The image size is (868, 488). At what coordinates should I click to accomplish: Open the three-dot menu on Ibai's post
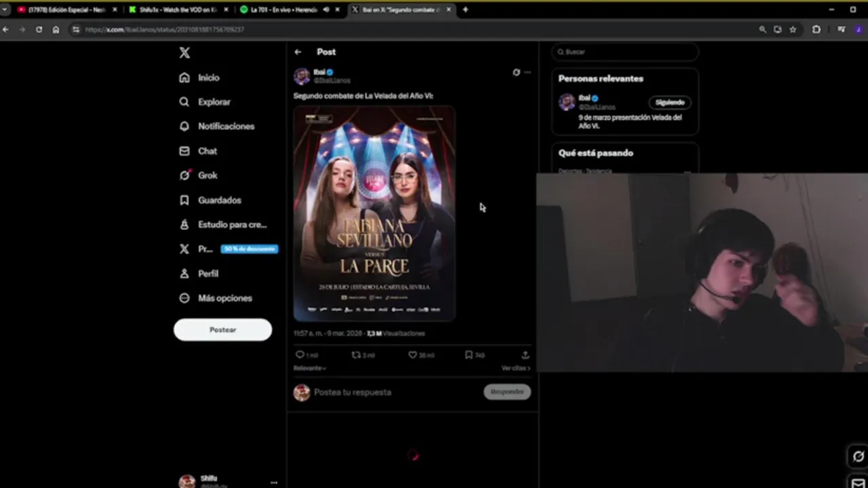528,73
